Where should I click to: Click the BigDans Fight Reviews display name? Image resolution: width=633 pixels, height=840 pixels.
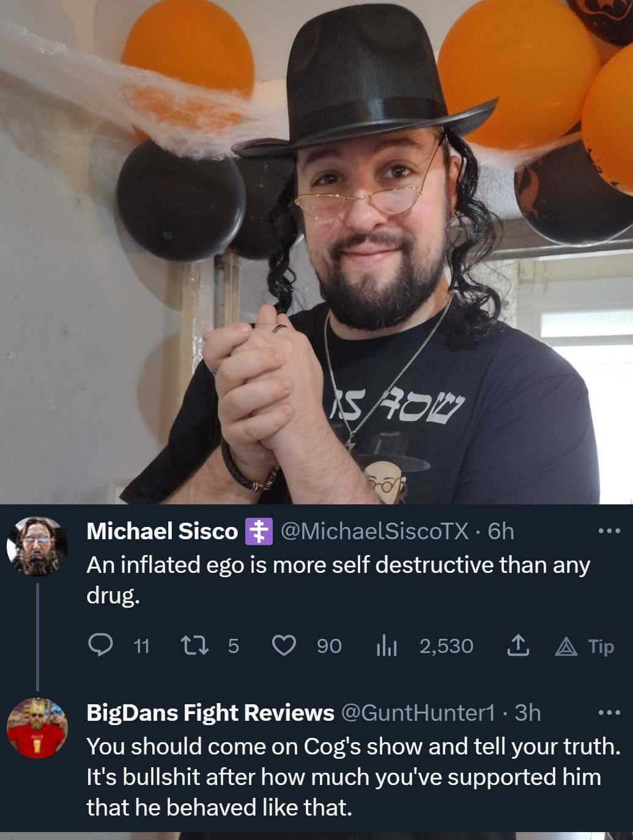tap(210, 713)
